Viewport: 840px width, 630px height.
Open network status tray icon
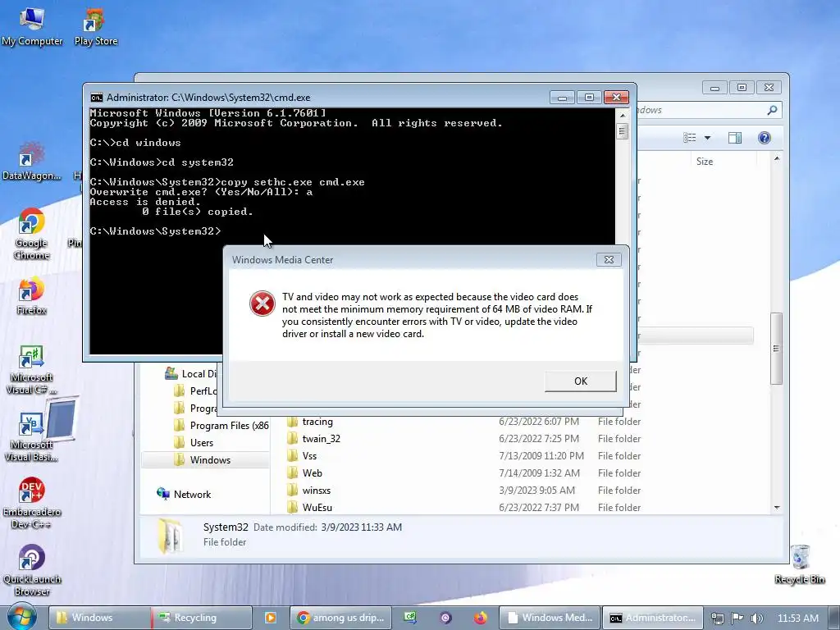pyautogui.click(x=717, y=619)
